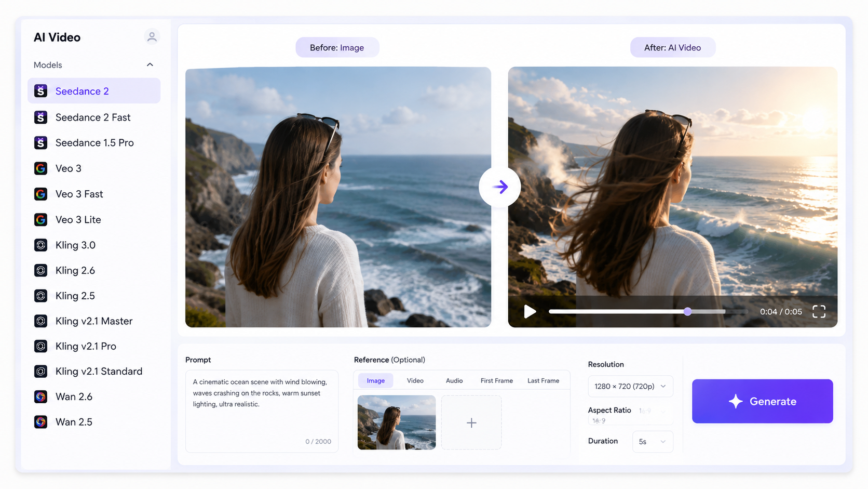Click the "0 / 2000" character counter
868x489 pixels.
[x=318, y=442]
